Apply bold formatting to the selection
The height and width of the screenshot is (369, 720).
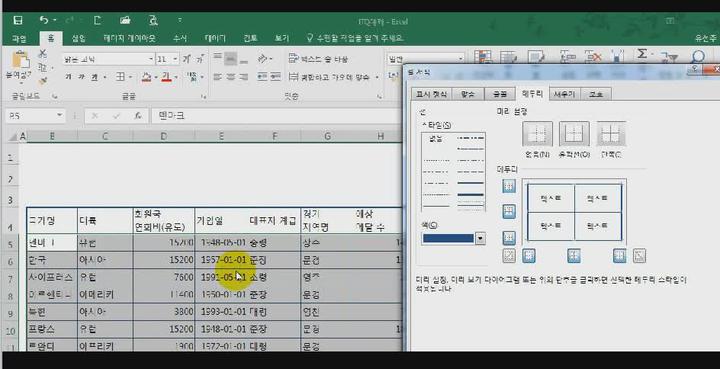(x=68, y=77)
